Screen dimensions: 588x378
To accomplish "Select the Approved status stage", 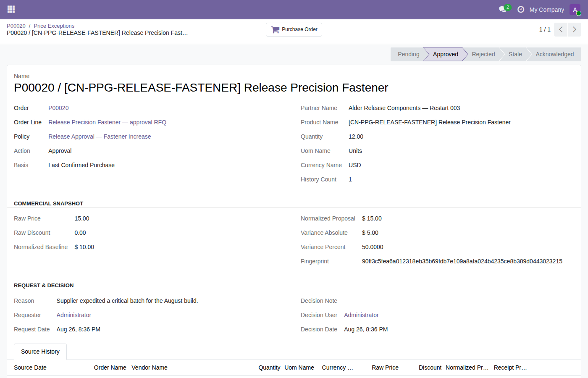I will tap(445, 54).
